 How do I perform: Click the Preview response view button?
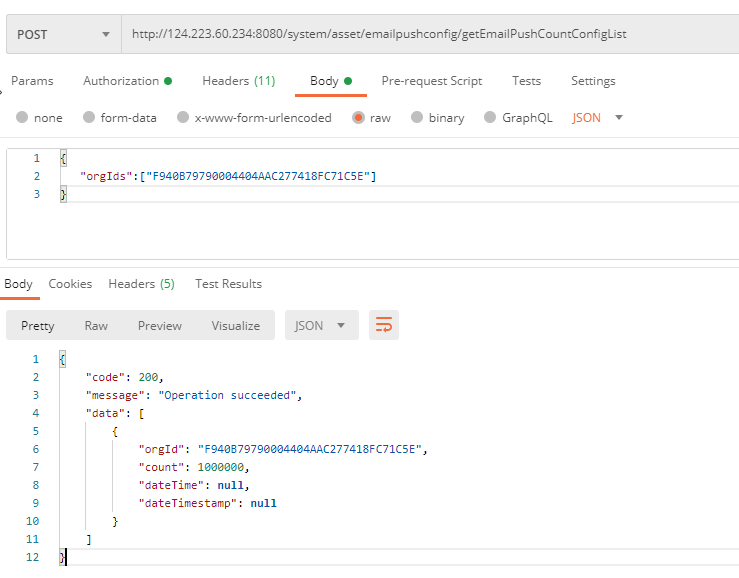click(160, 325)
